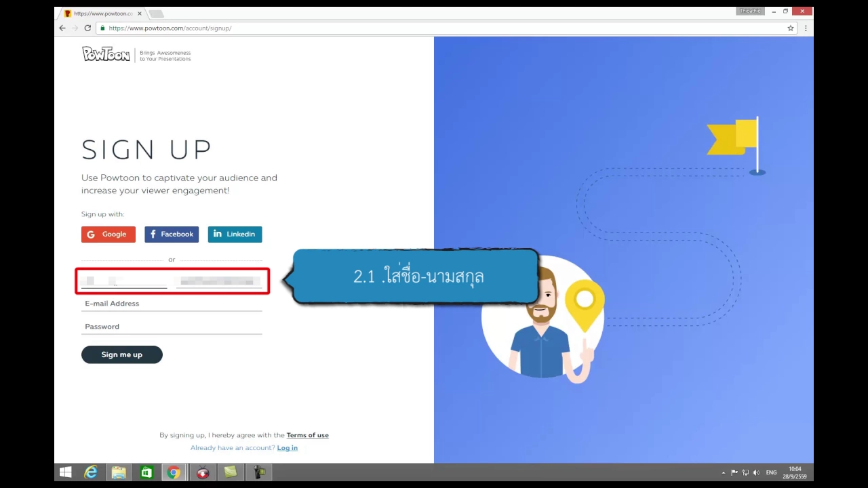
Task: Focus the E-mail Address field
Action: click(x=172, y=304)
